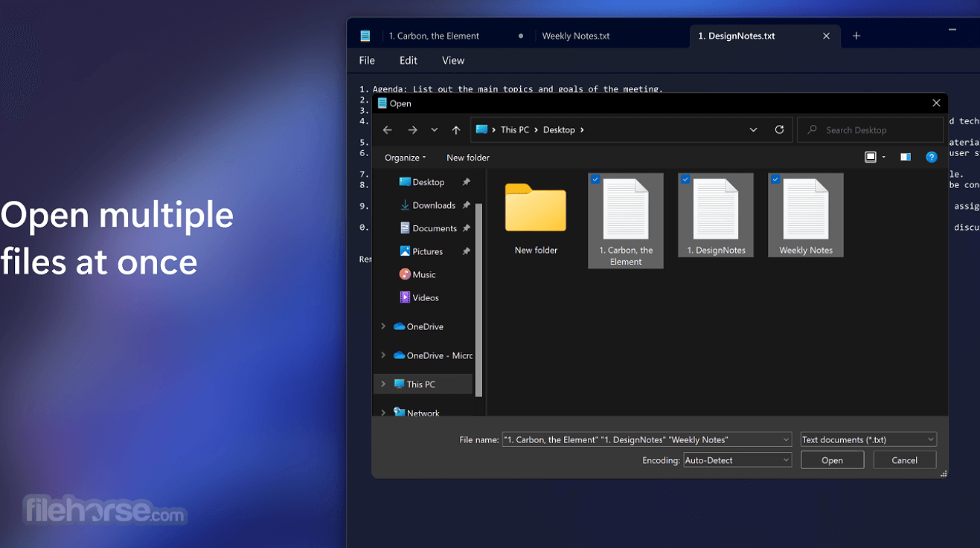Click 'This PC' in the address bar path
Viewport: 980px width, 548px height.
(x=515, y=130)
